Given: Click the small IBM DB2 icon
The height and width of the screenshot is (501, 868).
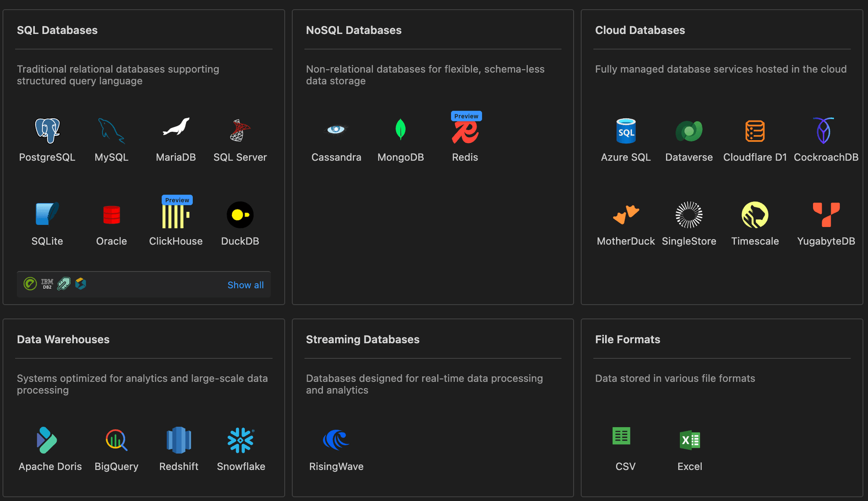Looking at the screenshot, I should [x=47, y=284].
